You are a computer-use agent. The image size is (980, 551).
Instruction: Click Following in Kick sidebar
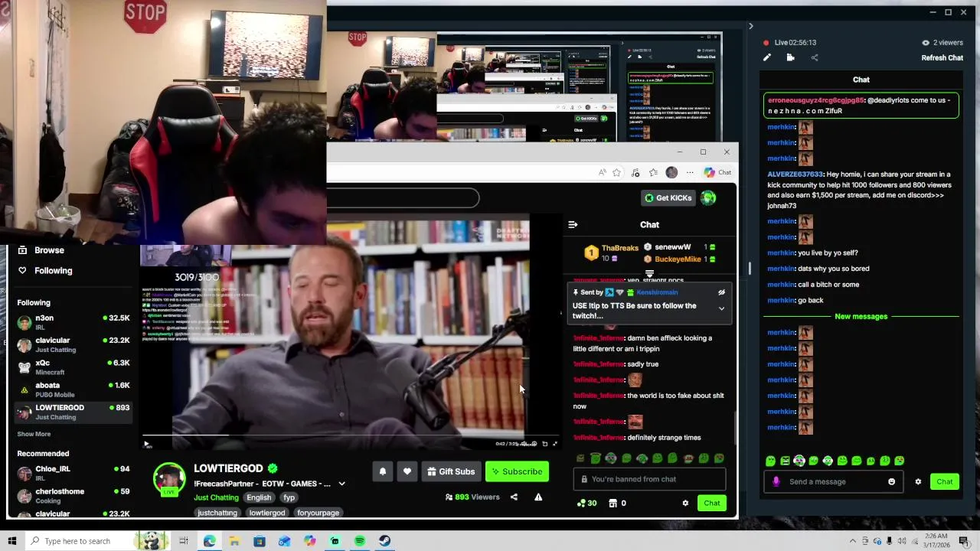pyautogui.click(x=53, y=270)
